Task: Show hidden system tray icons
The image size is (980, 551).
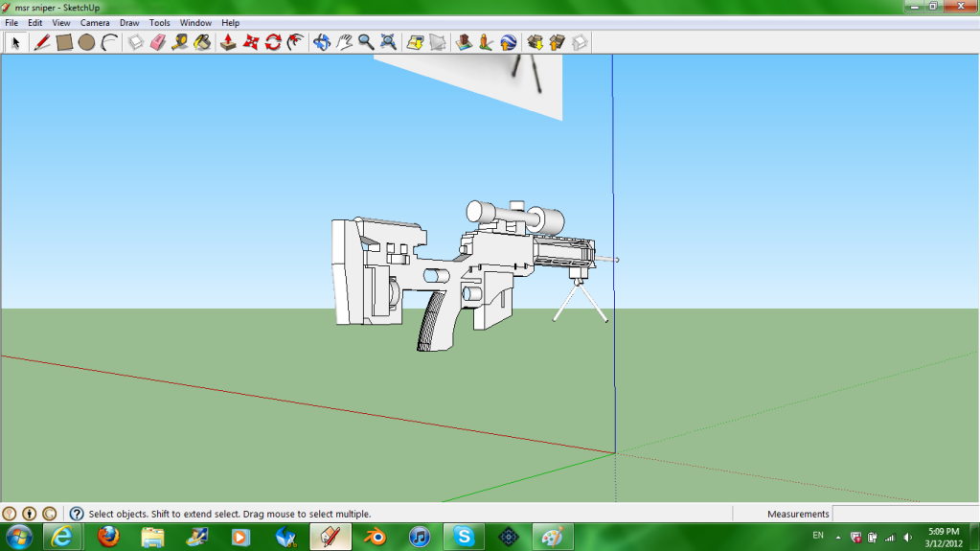Action: click(838, 537)
